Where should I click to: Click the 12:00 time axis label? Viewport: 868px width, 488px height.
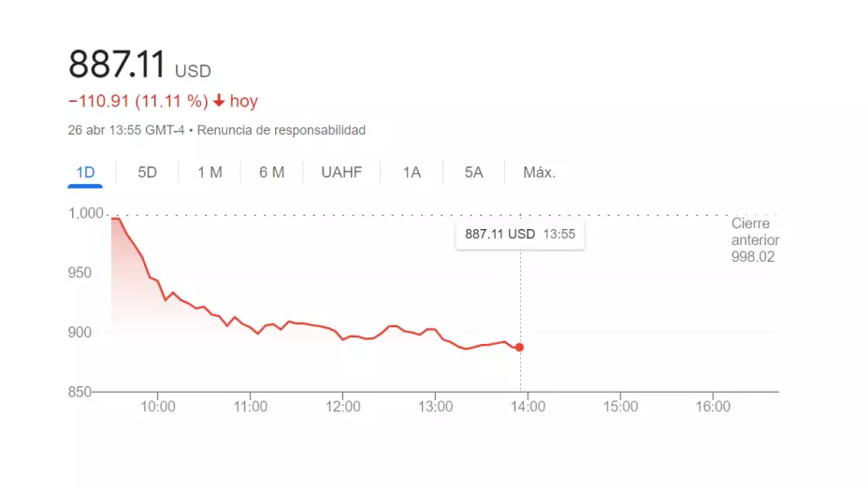click(x=342, y=407)
